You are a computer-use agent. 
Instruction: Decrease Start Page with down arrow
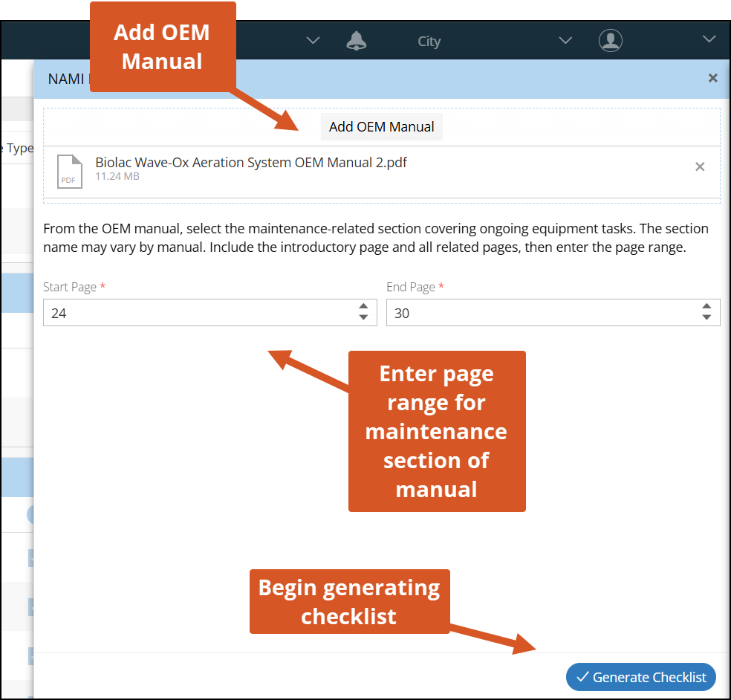(363, 318)
